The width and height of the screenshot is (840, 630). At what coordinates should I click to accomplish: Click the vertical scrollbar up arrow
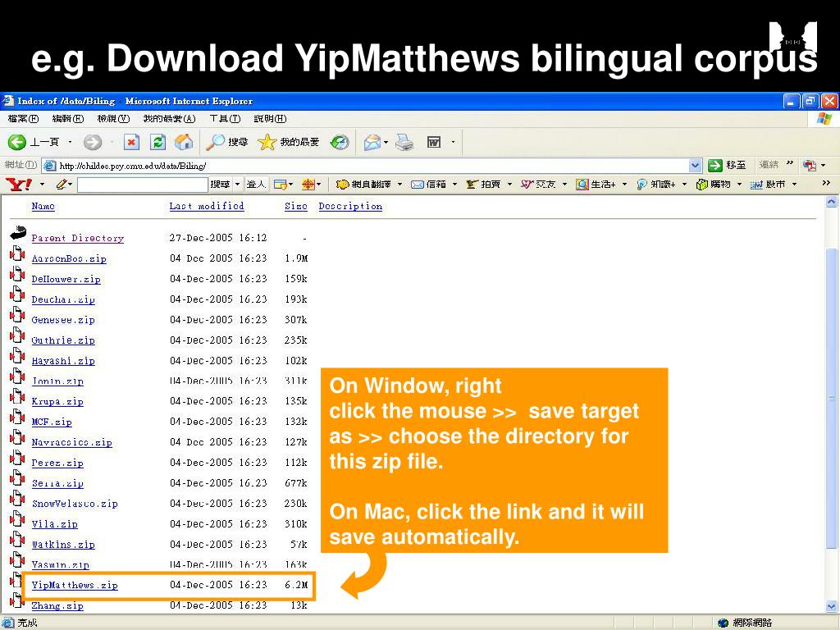tap(832, 202)
